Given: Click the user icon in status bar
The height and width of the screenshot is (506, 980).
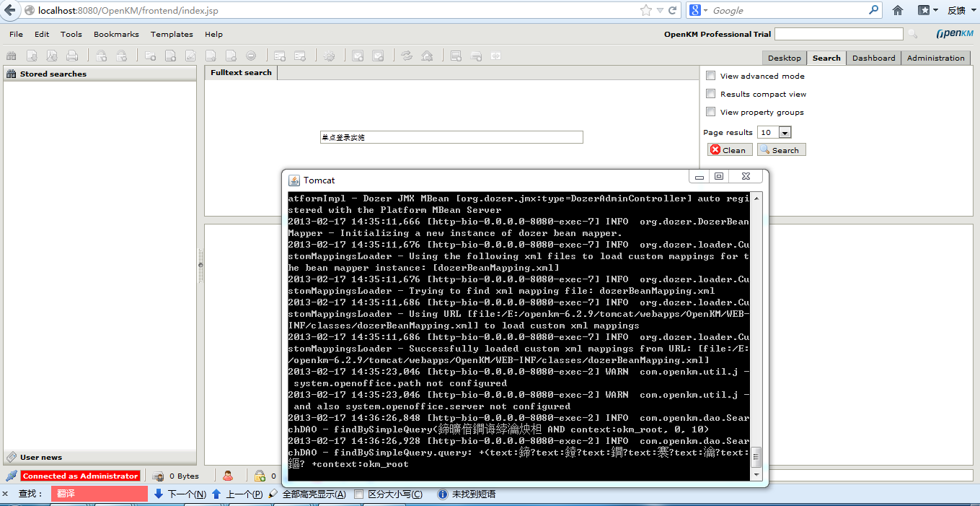Looking at the screenshot, I should coord(228,476).
